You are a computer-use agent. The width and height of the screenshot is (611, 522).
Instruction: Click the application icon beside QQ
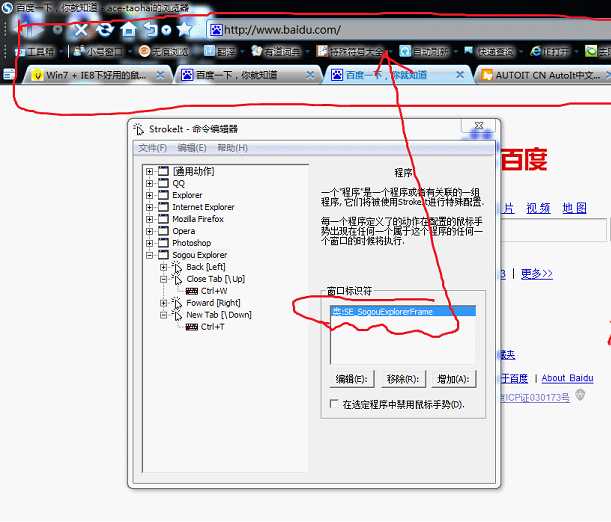coord(163,183)
